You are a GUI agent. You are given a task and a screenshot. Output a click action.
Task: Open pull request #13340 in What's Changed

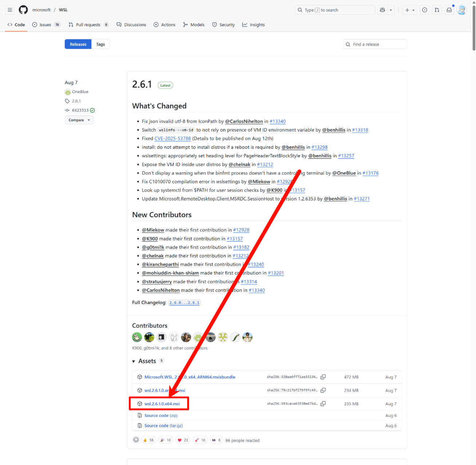click(x=278, y=121)
